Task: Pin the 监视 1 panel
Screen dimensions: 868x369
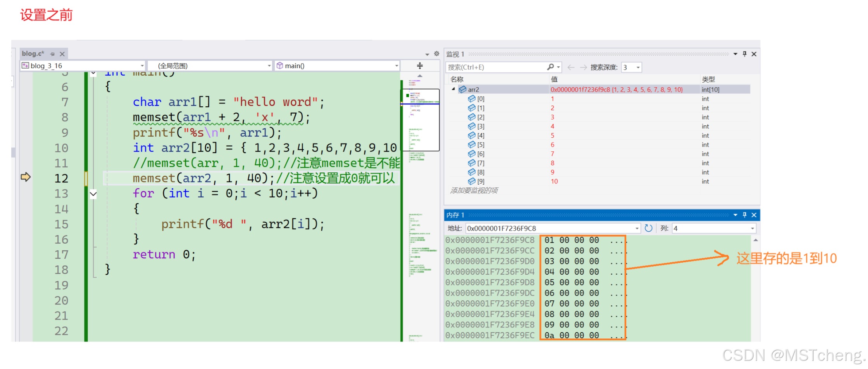Action: point(745,54)
